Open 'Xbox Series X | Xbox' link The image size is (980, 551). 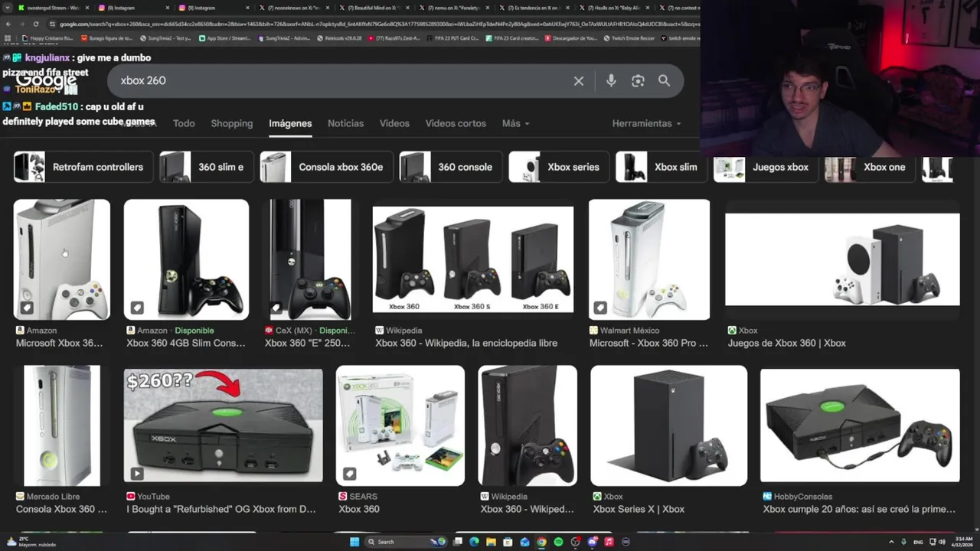(x=639, y=509)
